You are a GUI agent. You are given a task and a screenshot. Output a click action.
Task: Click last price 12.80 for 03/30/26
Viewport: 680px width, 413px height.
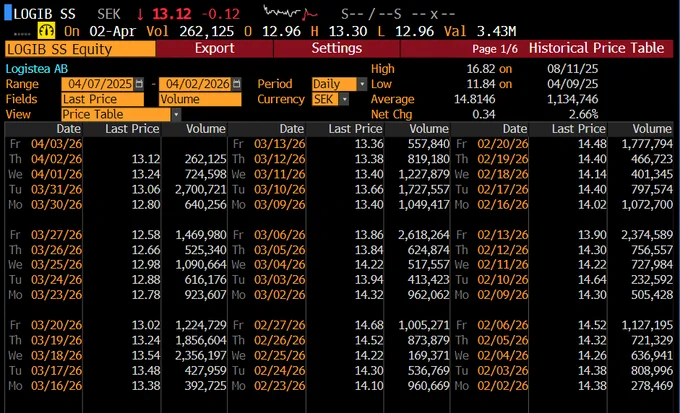[x=146, y=205]
